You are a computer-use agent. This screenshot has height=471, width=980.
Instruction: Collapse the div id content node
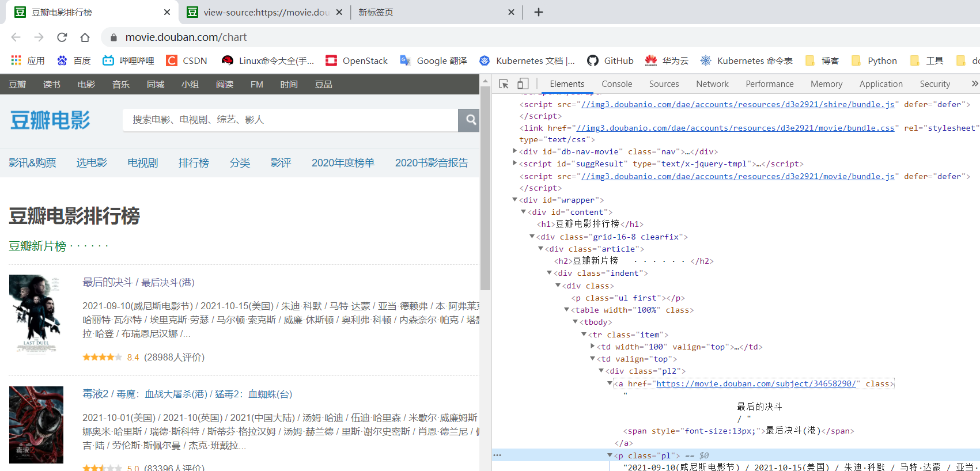523,212
